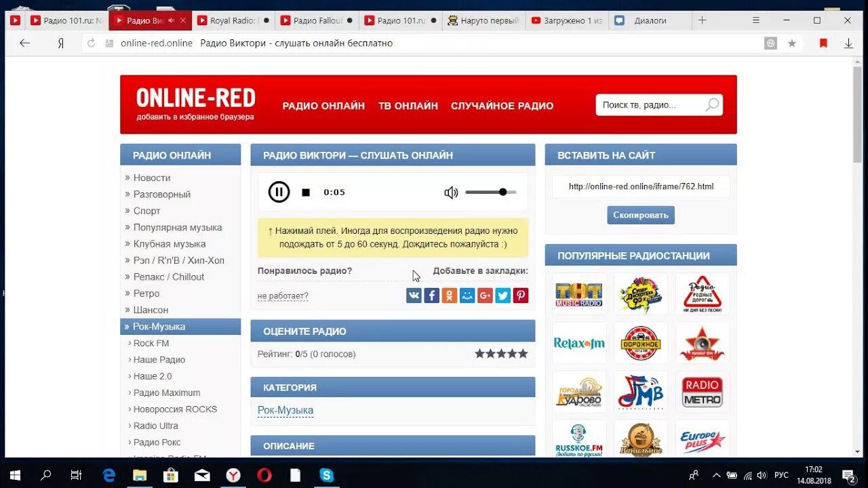This screenshot has width=868, height=488.
Task: Open Yandex Browser taskbar icon
Action: (233, 475)
